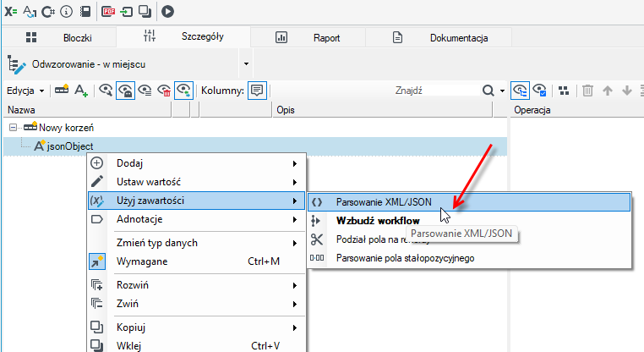The height and width of the screenshot is (352, 644).
Task: Open the Edycja dropdown menu
Action: pyautogui.click(x=25, y=91)
